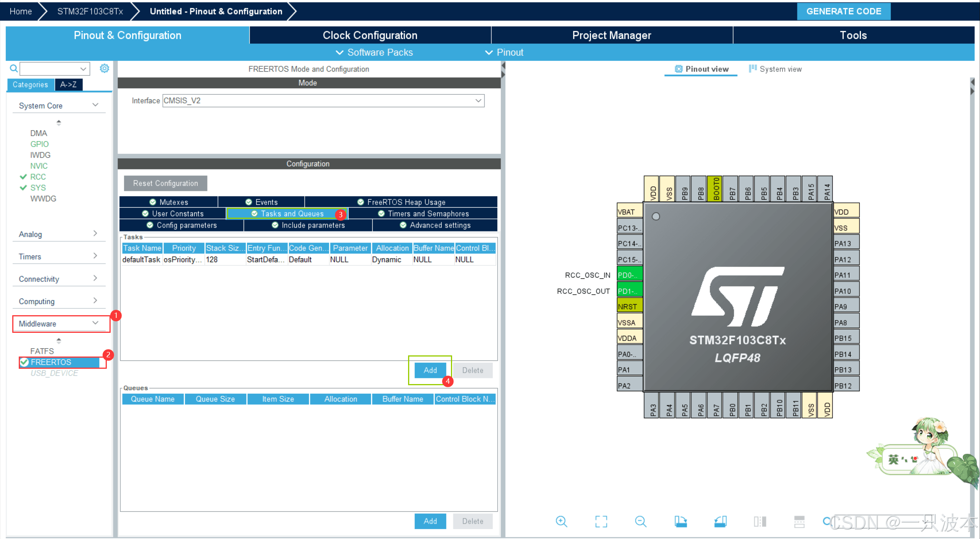Rotate the chip clockwise
980x539 pixels.
[x=680, y=521]
